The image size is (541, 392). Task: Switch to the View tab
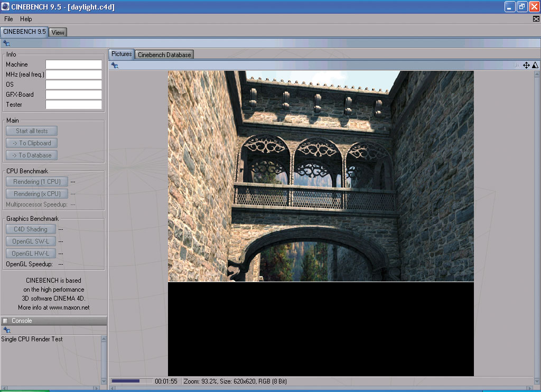click(58, 32)
